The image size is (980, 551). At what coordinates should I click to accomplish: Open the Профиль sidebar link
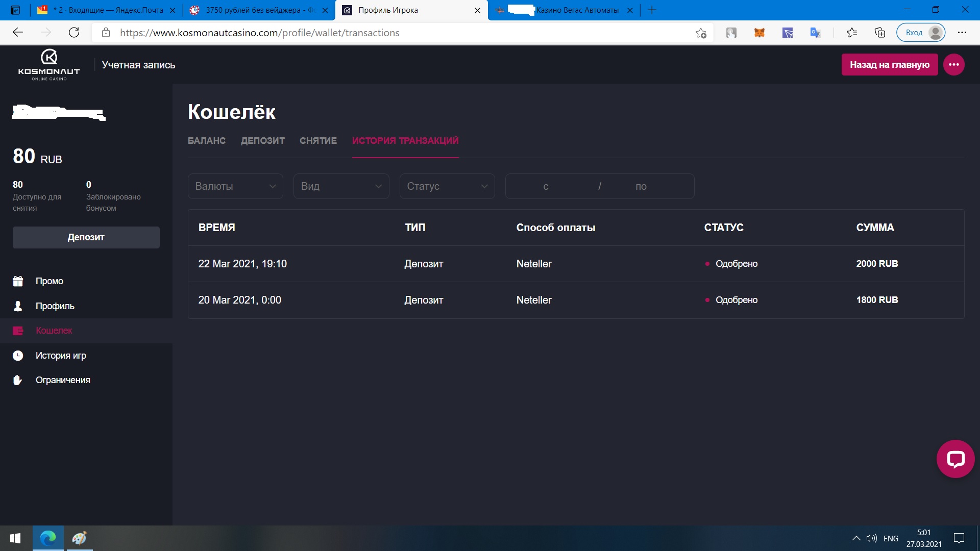click(55, 306)
